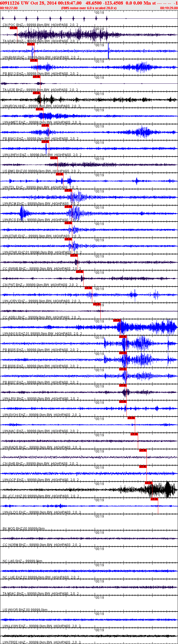The width and height of the screenshot is (178, 644).
Task: Select the PB B943 EHZ station label
Action: pyautogui.click(x=40, y=139)
